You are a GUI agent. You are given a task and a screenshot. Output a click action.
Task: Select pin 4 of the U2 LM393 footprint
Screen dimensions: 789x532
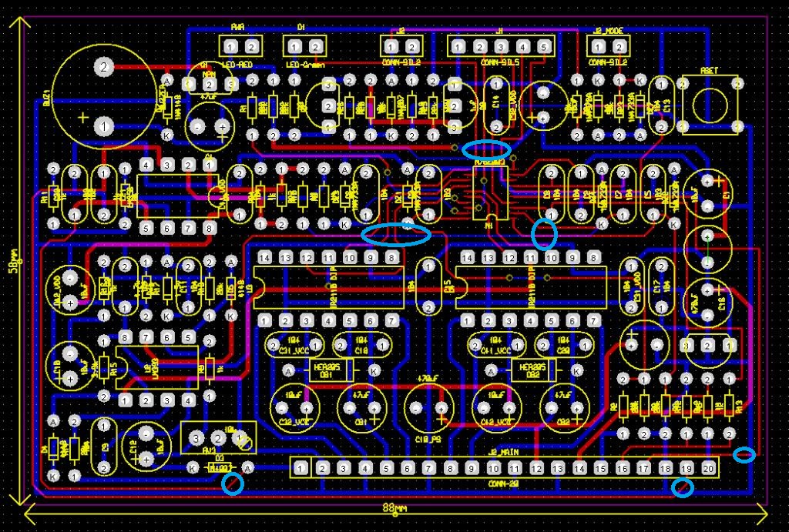(188, 401)
